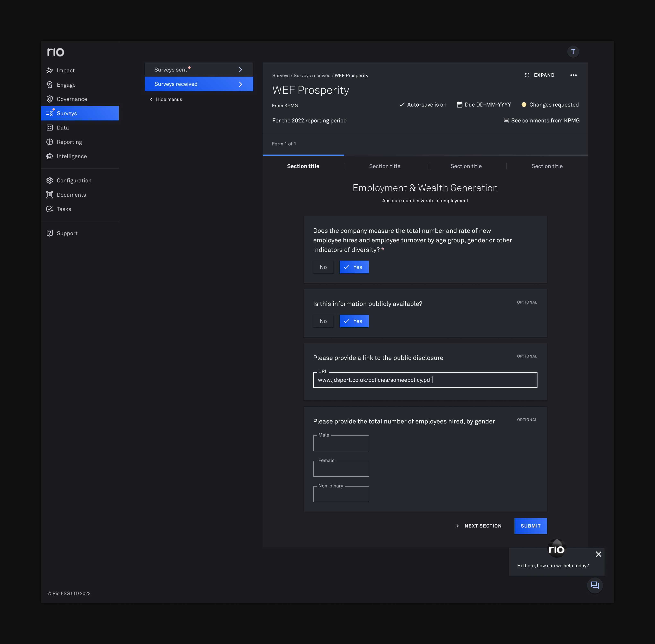Submit the survey form

click(x=530, y=526)
